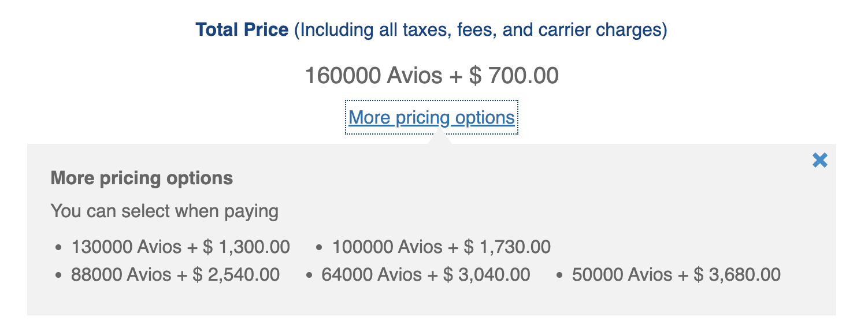Pick the 50000 Avios + $ 3,680.00 option
Image resolution: width=868 pixels, height=335 pixels.
pos(676,274)
